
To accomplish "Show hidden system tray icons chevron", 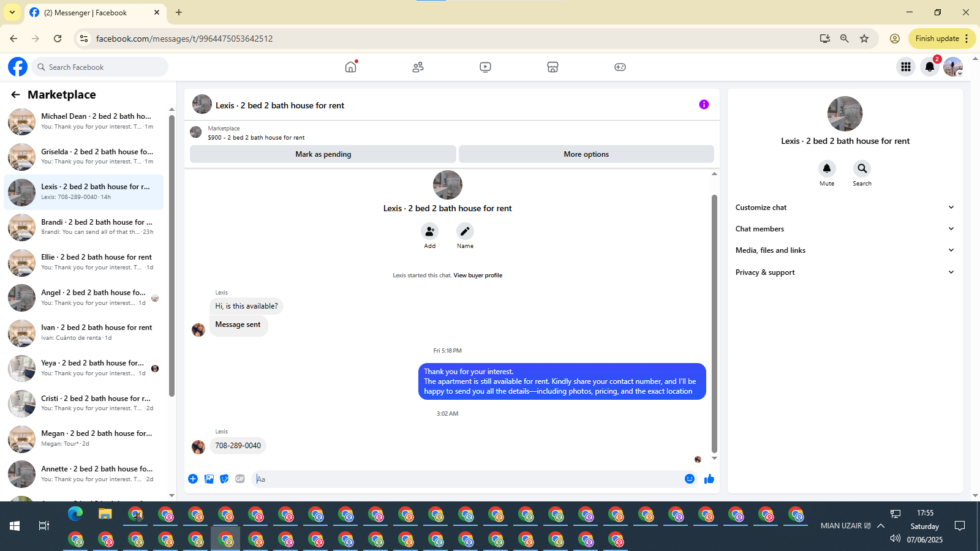I will tap(881, 526).
